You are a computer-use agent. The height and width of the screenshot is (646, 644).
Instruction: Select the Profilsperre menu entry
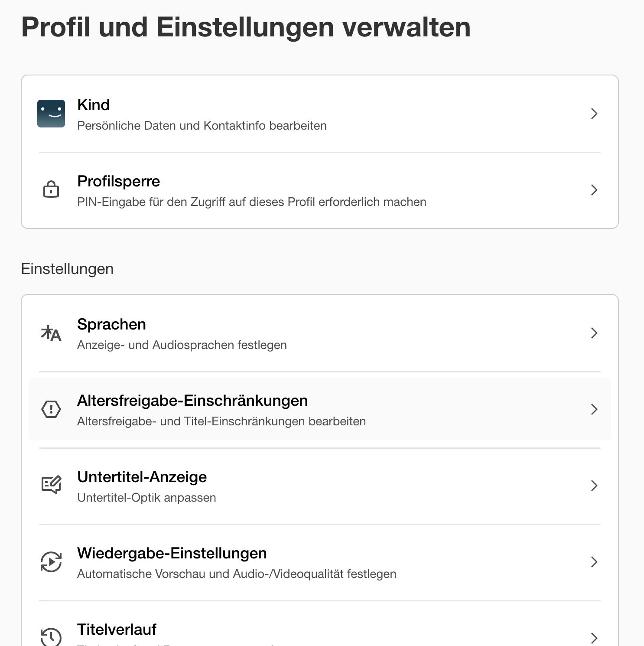pos(320,190)
